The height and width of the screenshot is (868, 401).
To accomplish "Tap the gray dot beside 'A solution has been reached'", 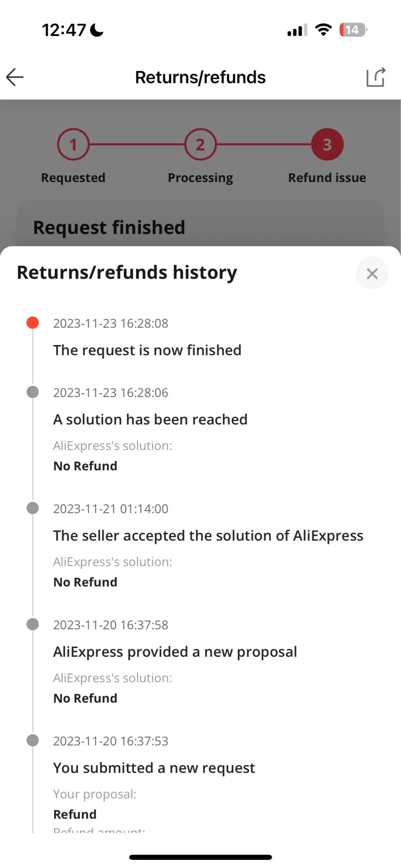I will point(33,392).
